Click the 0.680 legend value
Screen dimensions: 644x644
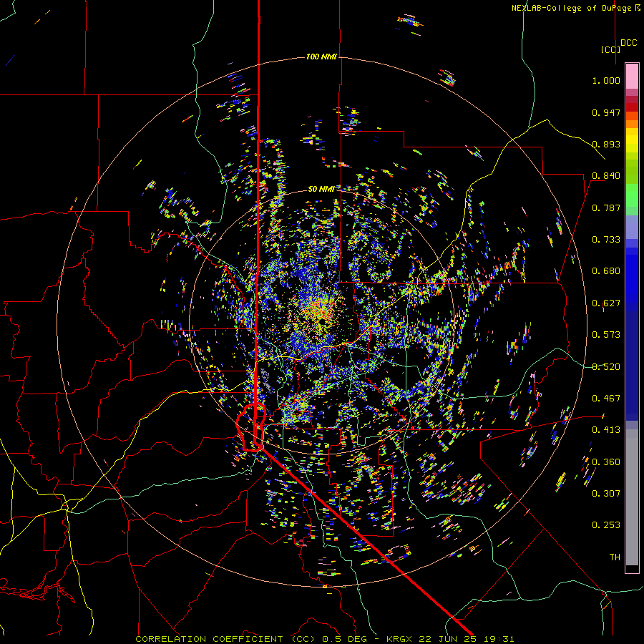click(x=606, y=271)
